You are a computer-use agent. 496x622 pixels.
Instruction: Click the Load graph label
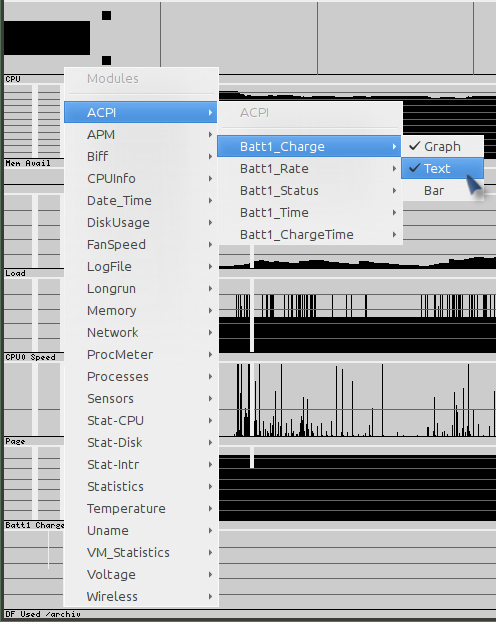click(x=15, y=273)
